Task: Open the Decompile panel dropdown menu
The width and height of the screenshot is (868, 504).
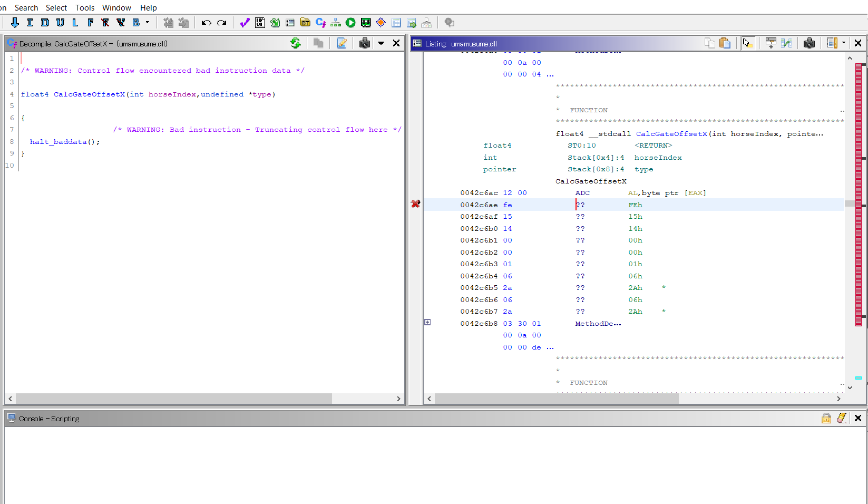Action: [x=381, y=43]
